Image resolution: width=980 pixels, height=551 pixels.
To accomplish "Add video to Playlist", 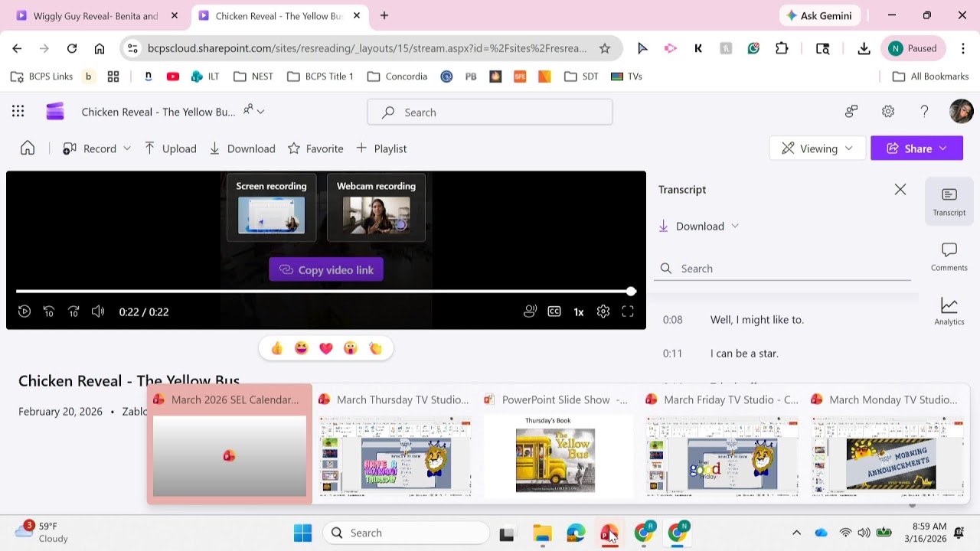I will coord(381,148).
